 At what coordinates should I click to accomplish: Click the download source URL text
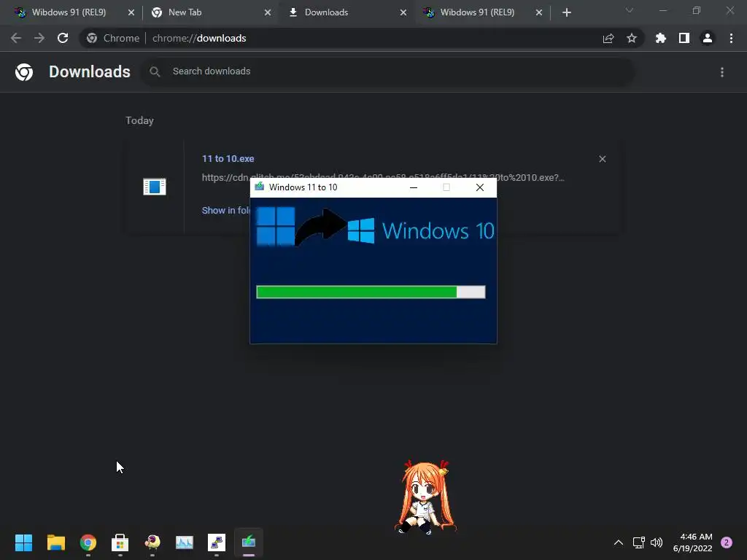(383, 178)
